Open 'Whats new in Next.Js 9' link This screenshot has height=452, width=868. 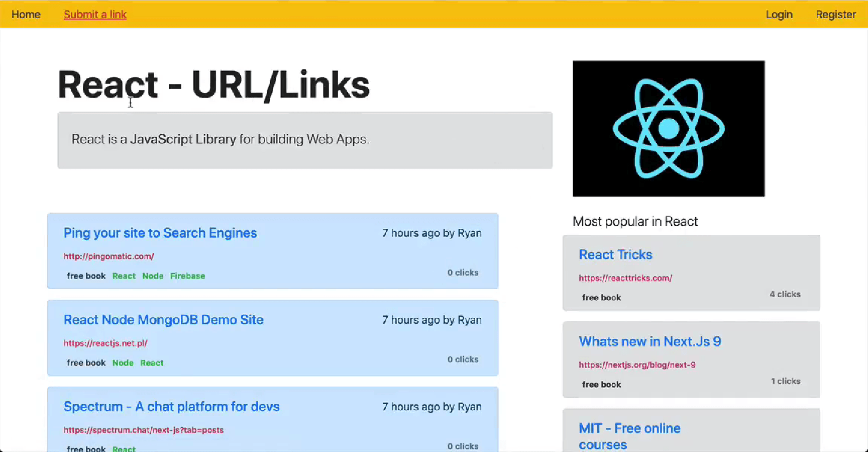[x=650, y=341]
